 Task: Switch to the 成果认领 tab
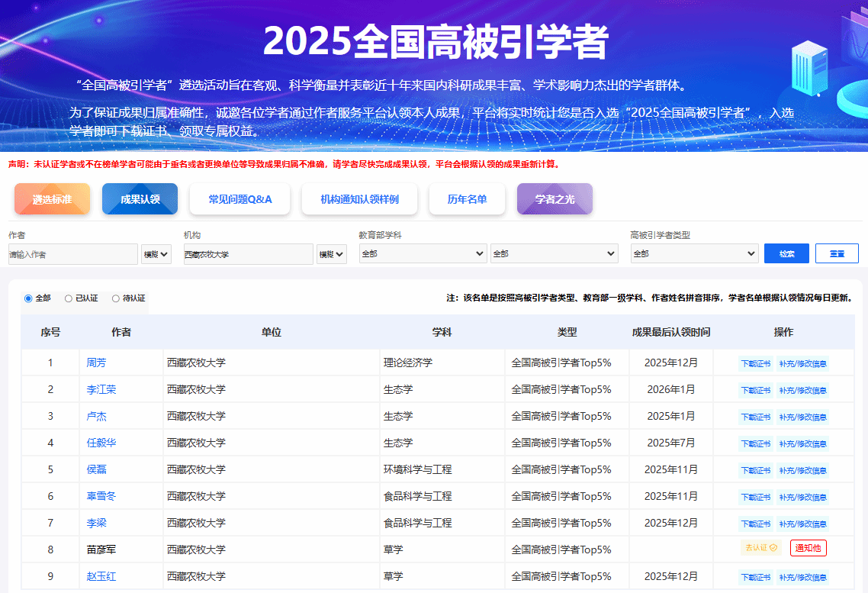click(x=140, y=199)
